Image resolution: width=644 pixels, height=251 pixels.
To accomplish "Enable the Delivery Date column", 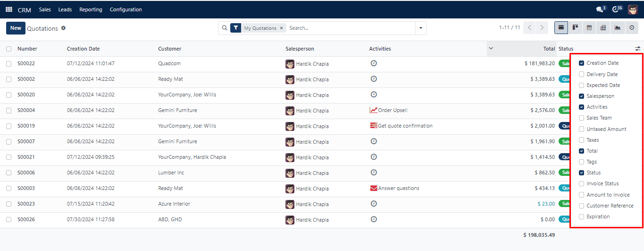I will click(582, 74).
